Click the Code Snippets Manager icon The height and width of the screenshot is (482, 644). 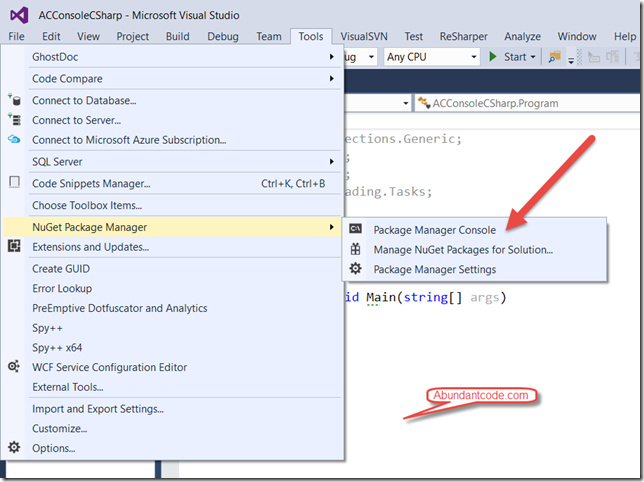[14, 182]
